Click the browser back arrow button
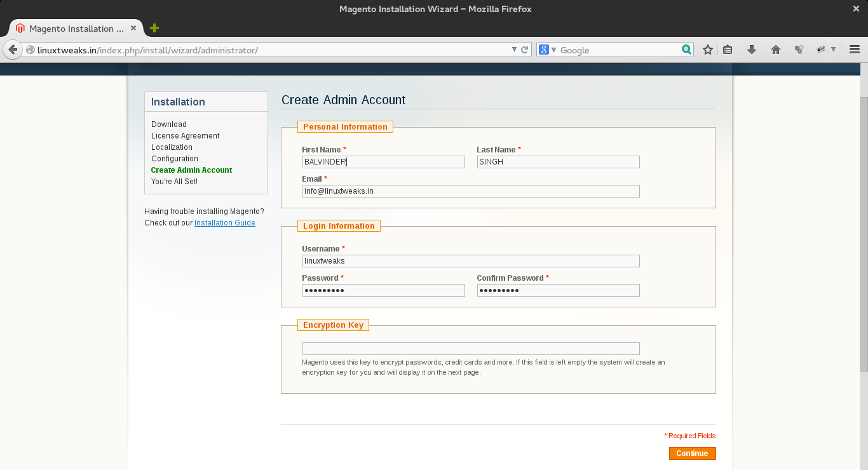The width and height of the screenshot is (868, 470). (x=13, y=50)
